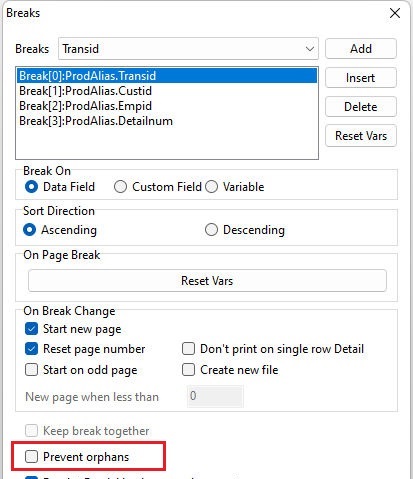Click Reset Vars under On Page Break
The height and width of the screenshot is (479, 413).
(x=207, y=281)
